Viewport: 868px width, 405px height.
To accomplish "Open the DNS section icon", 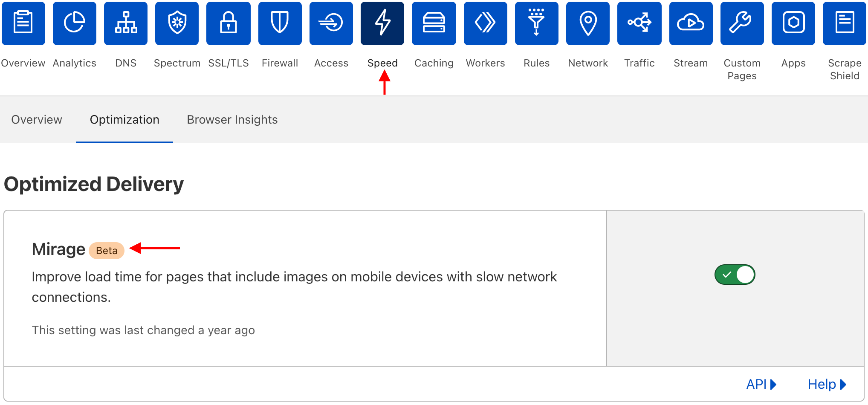I will [126, 23].
